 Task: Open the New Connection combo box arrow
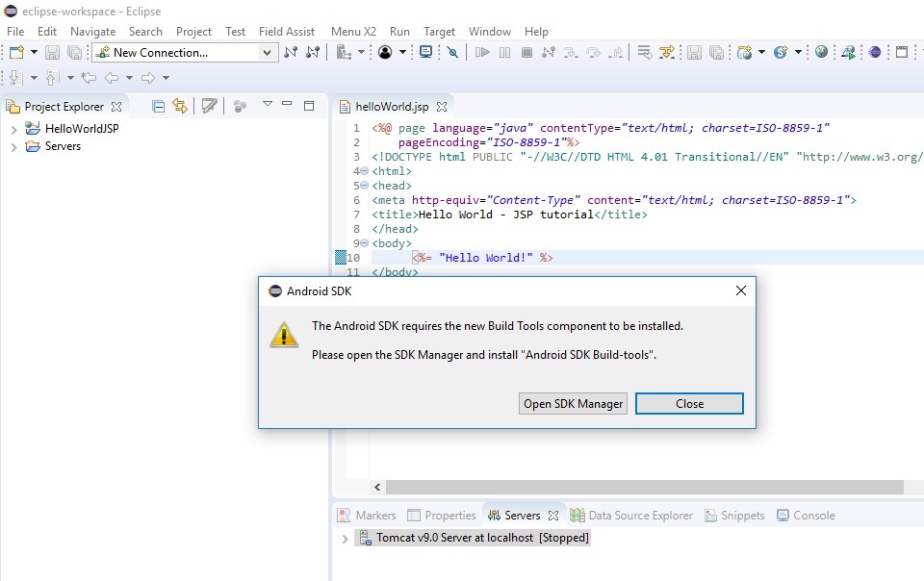click(x=267, y=52)
